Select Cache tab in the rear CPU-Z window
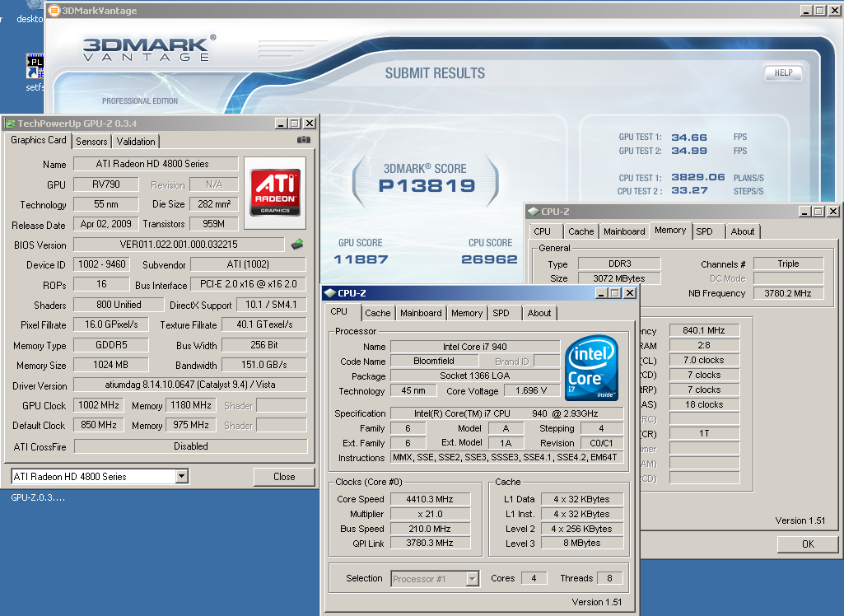 point(581,231)
